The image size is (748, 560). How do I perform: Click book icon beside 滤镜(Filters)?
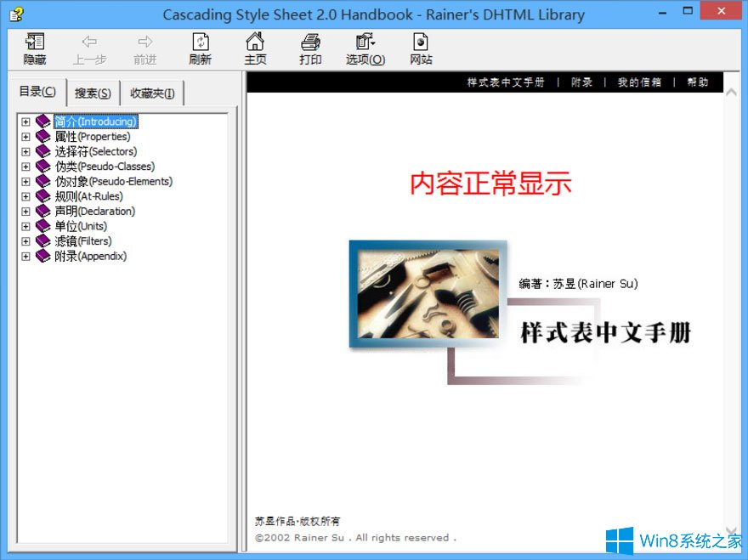click(43, 240)
